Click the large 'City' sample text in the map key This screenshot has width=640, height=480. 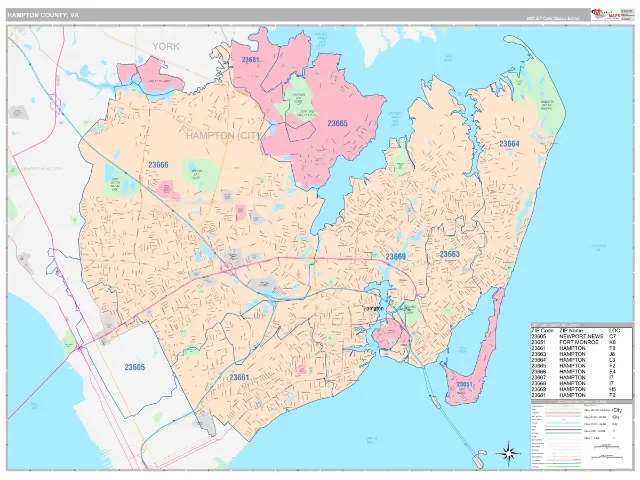click(x=618, y=410)
